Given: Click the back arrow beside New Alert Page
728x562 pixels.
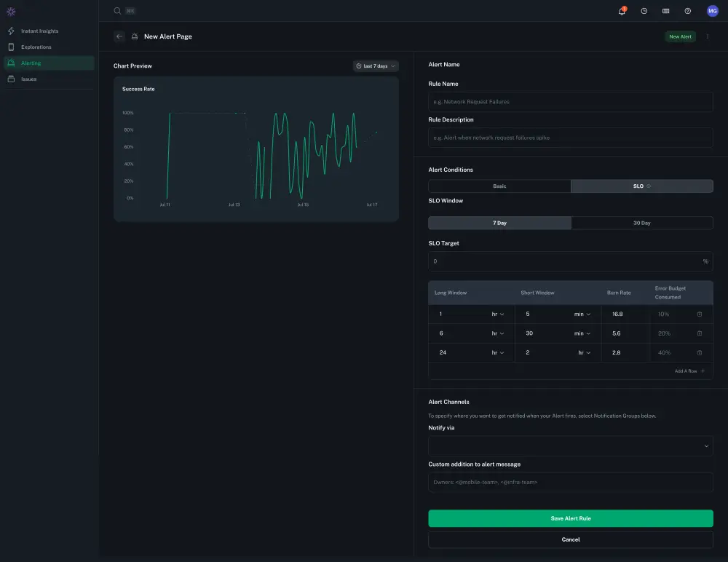Looking at the screenshot, I should point(119,36).
